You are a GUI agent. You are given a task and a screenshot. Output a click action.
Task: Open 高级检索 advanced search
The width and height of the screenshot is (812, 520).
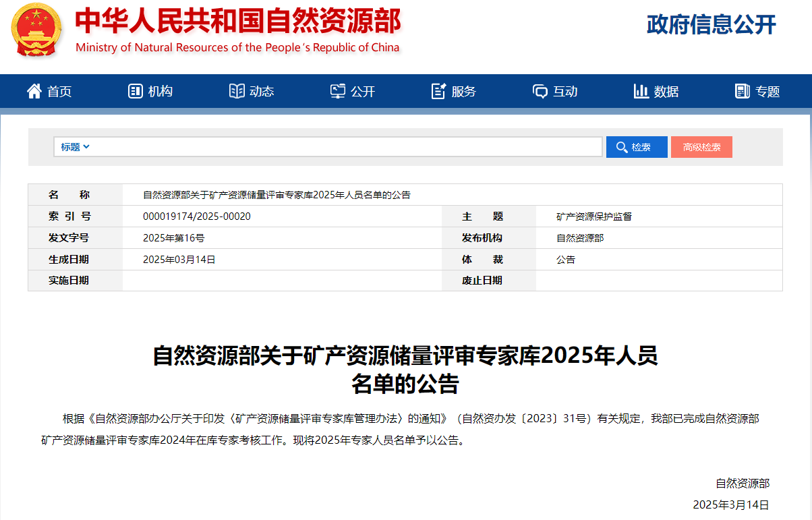701,147
